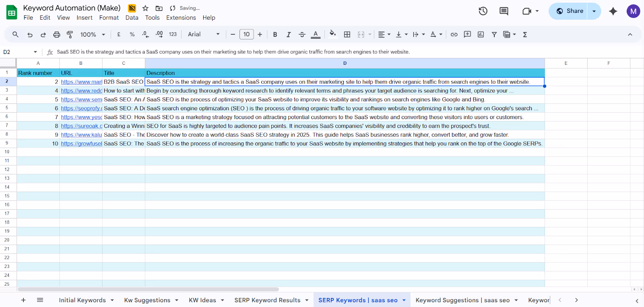Open the File menu

[x=28, y=18]
